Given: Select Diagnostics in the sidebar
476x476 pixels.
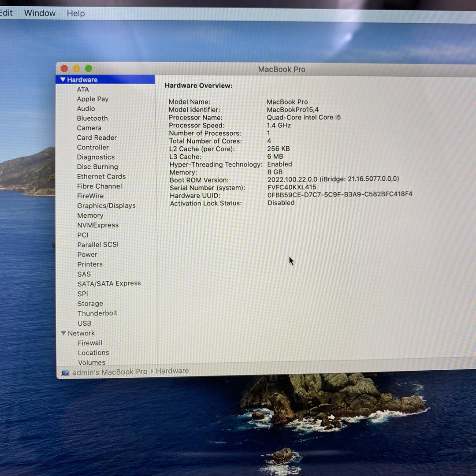Looking at the screenshot, I should (96, 157).
